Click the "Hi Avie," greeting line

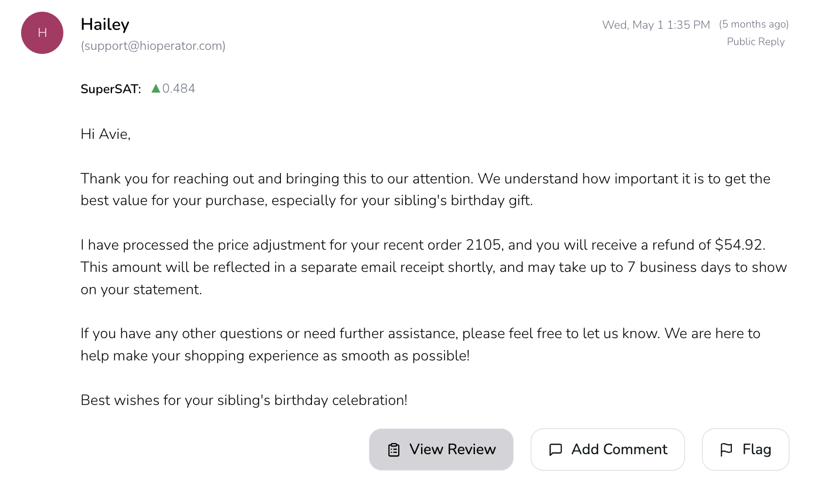pos(106,134)
